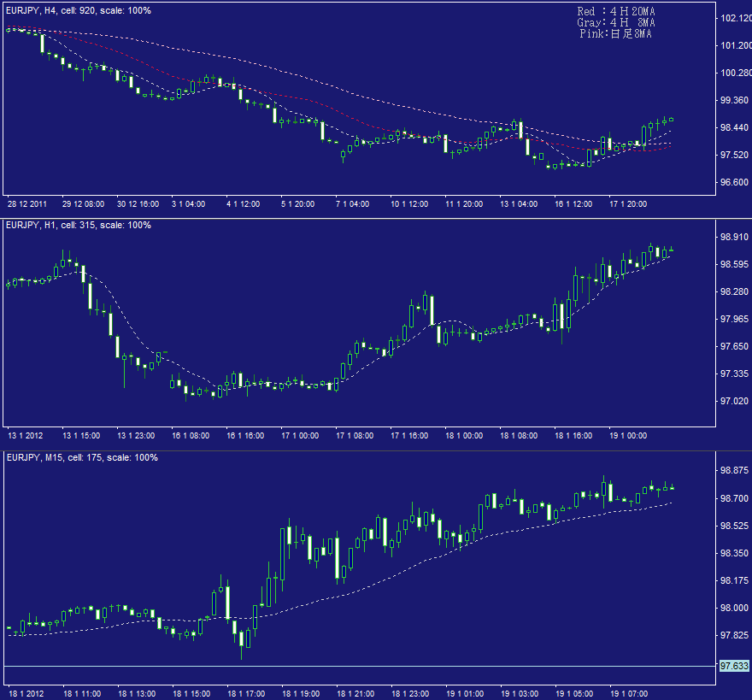Viewport: 752px width, 700px height.
Task: Click the '17 1 20:00' time label
Action: pyautogui.click(x=628, y=204)
